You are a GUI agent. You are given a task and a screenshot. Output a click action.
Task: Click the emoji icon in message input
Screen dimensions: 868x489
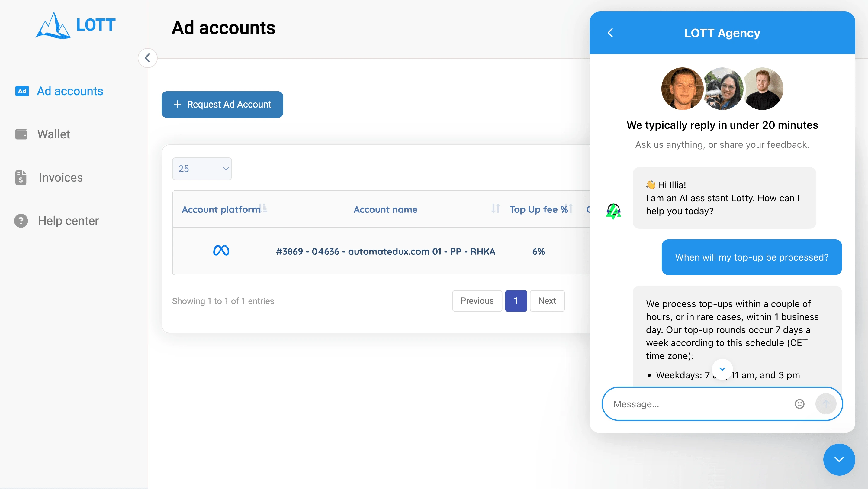coord(800,404)
